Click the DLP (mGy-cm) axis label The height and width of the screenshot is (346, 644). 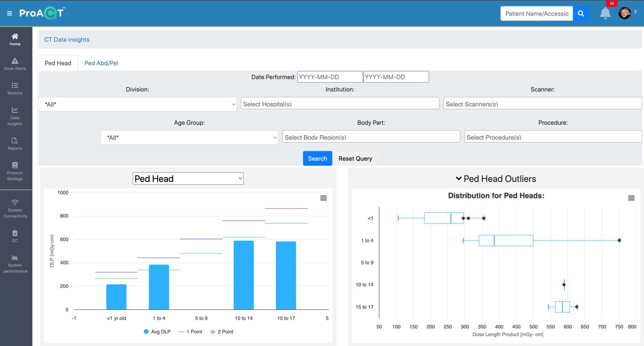(52, 251)
